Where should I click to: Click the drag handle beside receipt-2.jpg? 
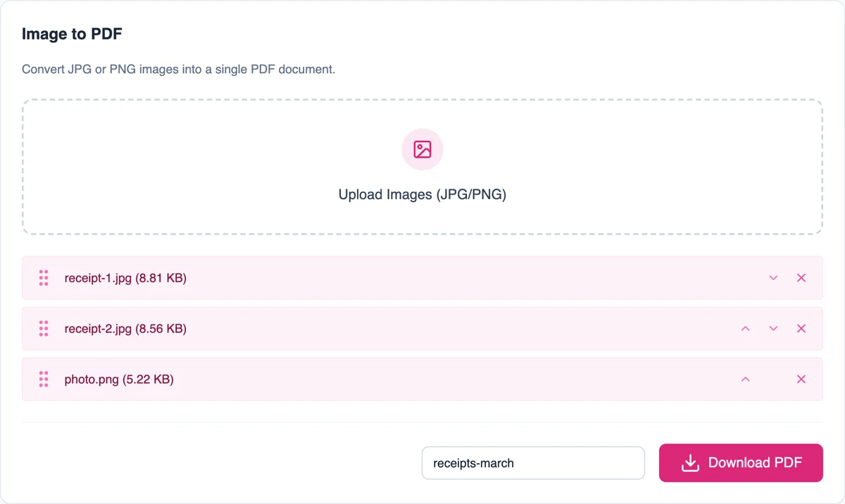click(44, 329)
